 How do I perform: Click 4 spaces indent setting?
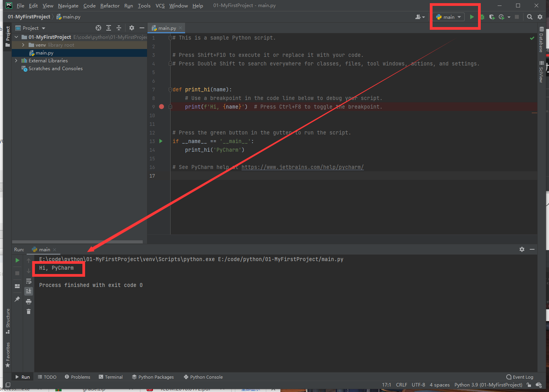point(440,385)
